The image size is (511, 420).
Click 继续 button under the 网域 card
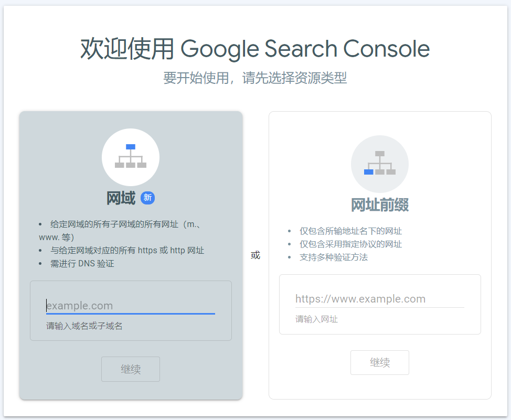pos(130,369)
